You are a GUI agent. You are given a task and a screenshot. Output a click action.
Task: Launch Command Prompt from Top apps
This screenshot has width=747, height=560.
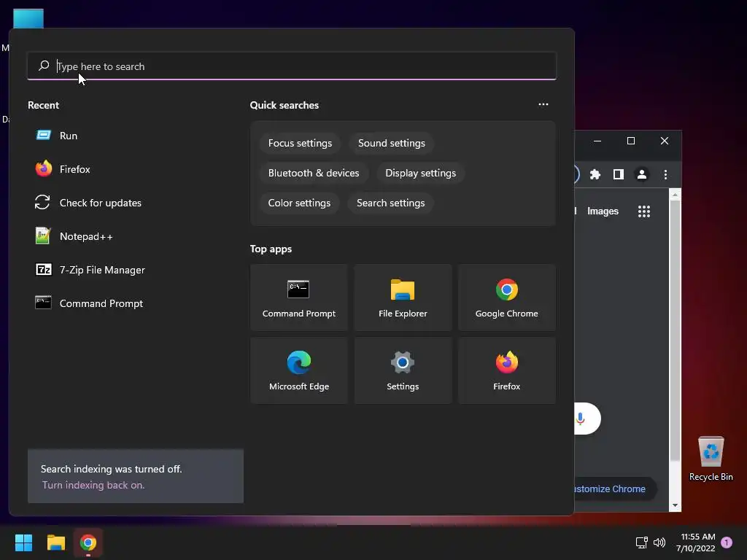298,297
